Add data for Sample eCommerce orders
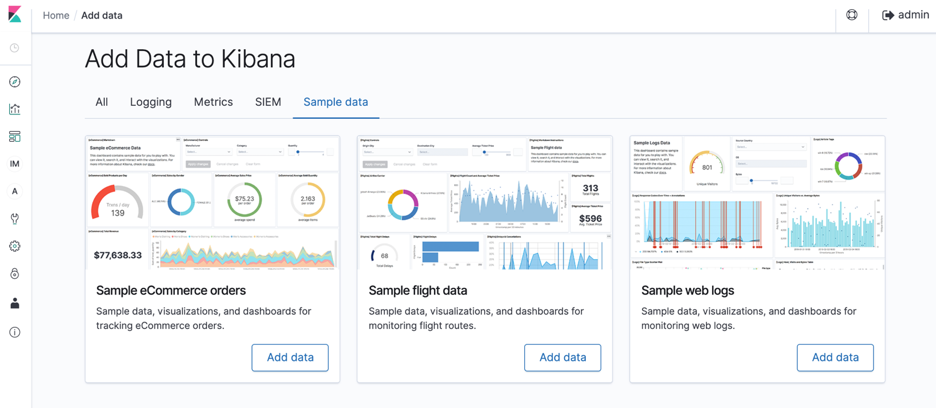The image size is (936, 408). tap(290, 357)
